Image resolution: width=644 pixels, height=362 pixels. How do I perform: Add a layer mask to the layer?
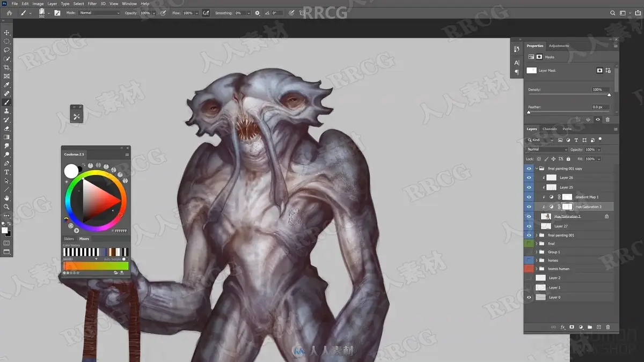[572, 327]
